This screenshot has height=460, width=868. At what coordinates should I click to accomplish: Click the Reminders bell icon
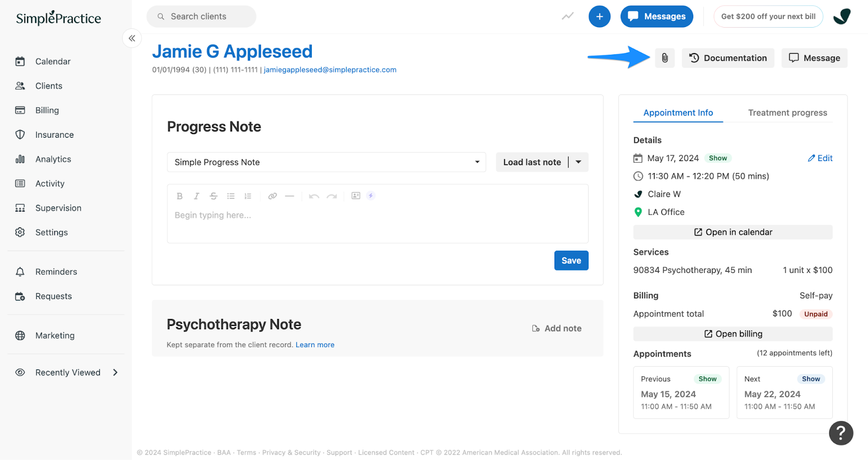tap(20, 272)
